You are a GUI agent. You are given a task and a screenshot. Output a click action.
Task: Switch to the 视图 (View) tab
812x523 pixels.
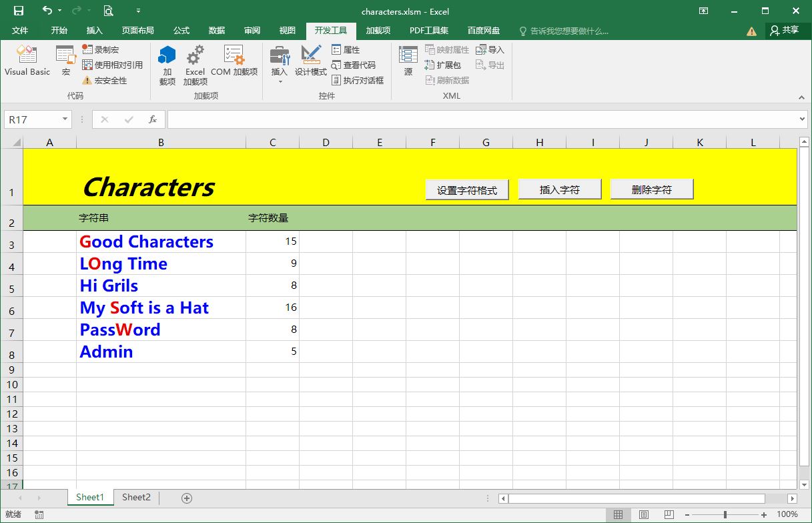pos(288,31)
